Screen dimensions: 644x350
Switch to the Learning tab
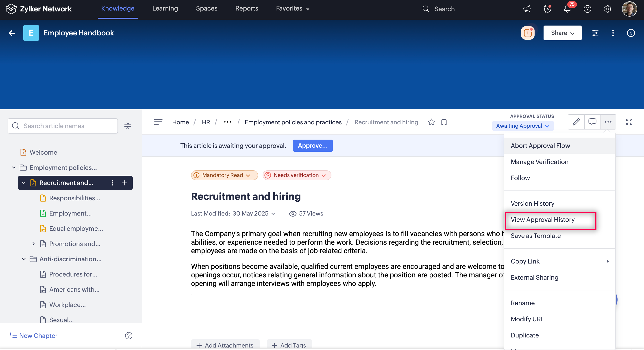pos(165,9)
